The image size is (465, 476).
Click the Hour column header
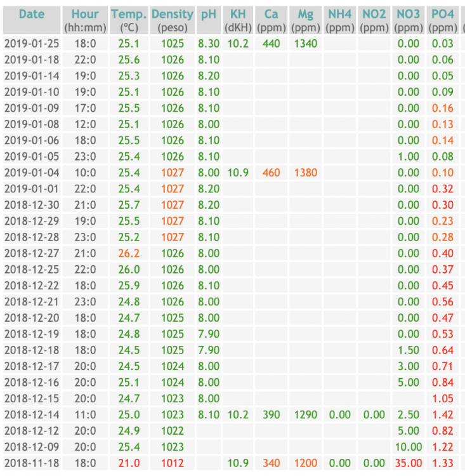tap(84, 14)
